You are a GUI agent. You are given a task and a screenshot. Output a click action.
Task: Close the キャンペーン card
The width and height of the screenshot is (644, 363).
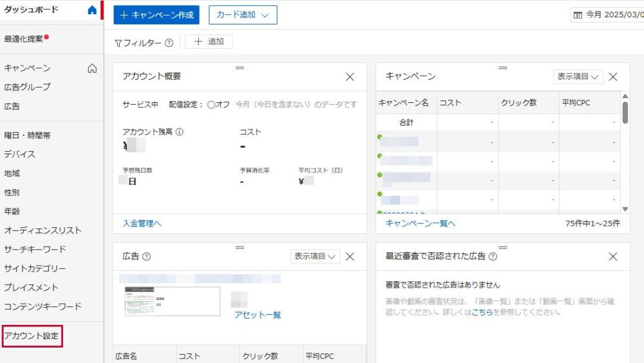613,77
